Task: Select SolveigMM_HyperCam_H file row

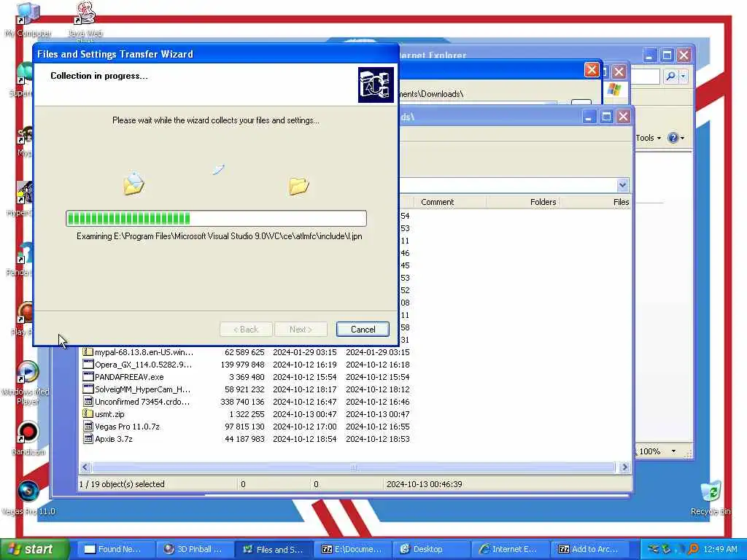Action: click(246, 389)
